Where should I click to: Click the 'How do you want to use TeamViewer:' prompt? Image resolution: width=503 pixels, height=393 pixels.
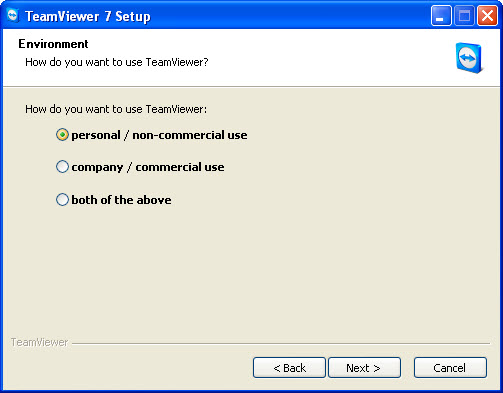[116, 109]
